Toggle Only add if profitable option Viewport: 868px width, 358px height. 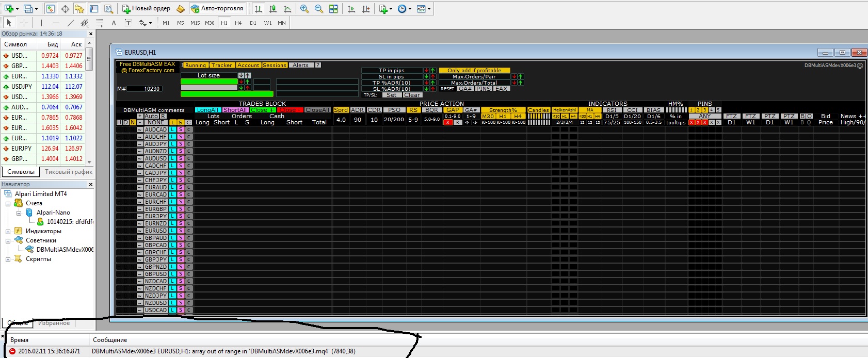click(x=474, y=70)
